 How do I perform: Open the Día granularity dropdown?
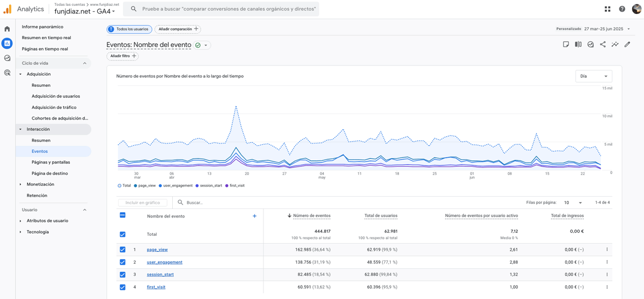[594, 76]
